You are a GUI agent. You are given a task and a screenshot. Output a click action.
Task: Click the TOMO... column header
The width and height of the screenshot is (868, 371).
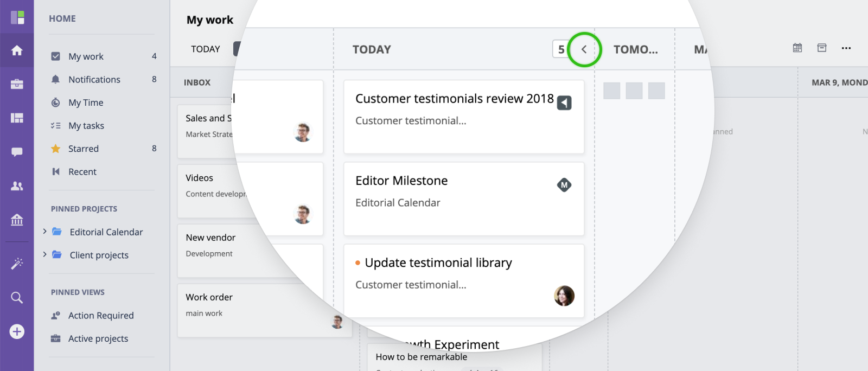pyautogui.click(x=636, y=49)
